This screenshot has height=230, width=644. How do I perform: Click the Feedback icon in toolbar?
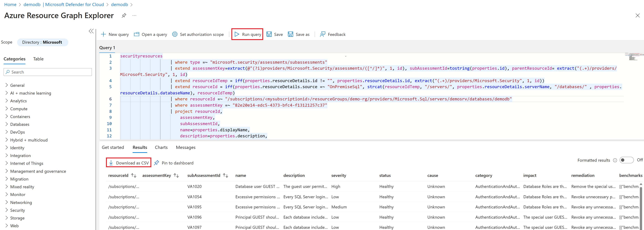(x=323, y=34)
